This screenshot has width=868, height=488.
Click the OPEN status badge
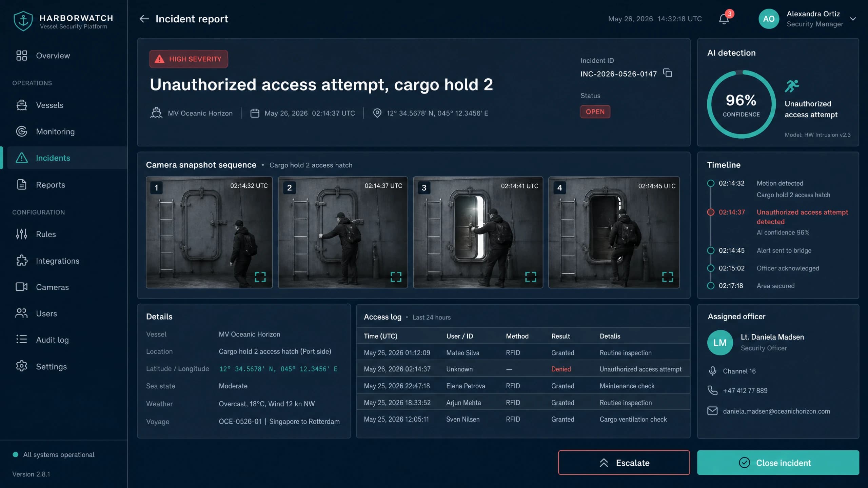click(x=595, y=112)
